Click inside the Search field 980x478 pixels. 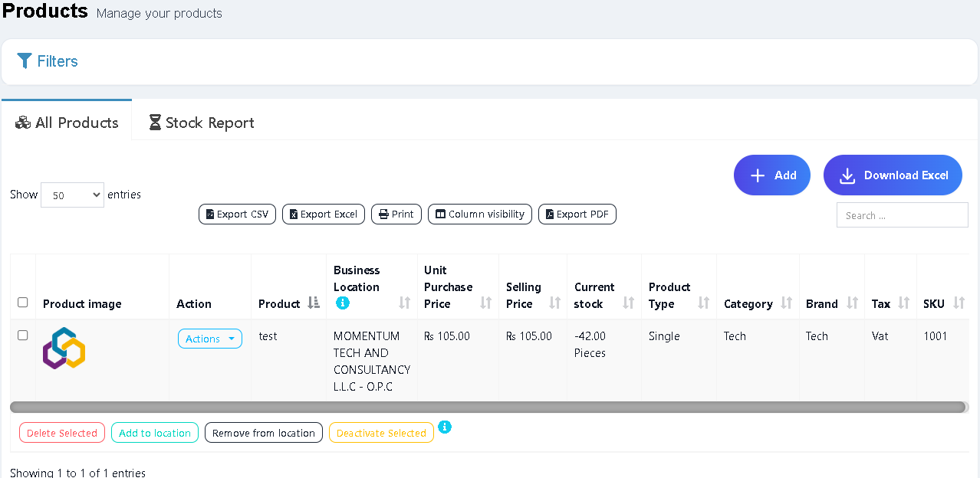click(x=902, y=214)
